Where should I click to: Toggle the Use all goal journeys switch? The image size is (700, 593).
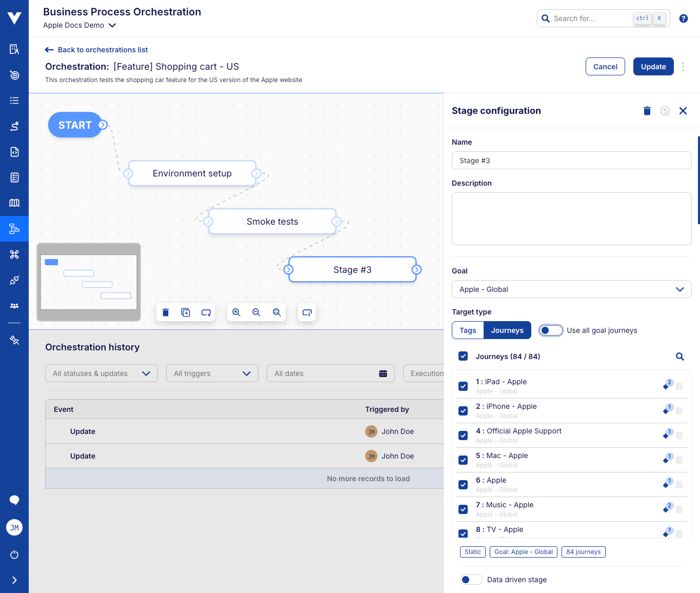[551, 330]
